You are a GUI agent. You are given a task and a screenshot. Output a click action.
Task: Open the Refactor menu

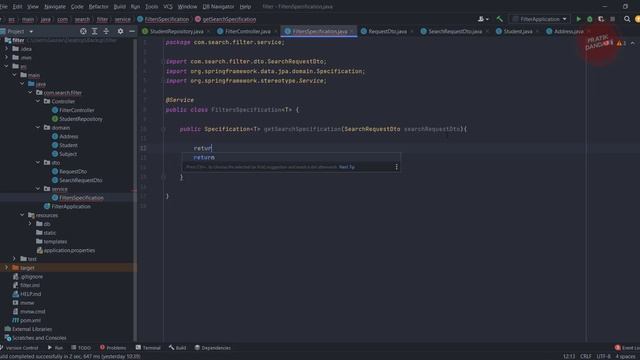98,7
